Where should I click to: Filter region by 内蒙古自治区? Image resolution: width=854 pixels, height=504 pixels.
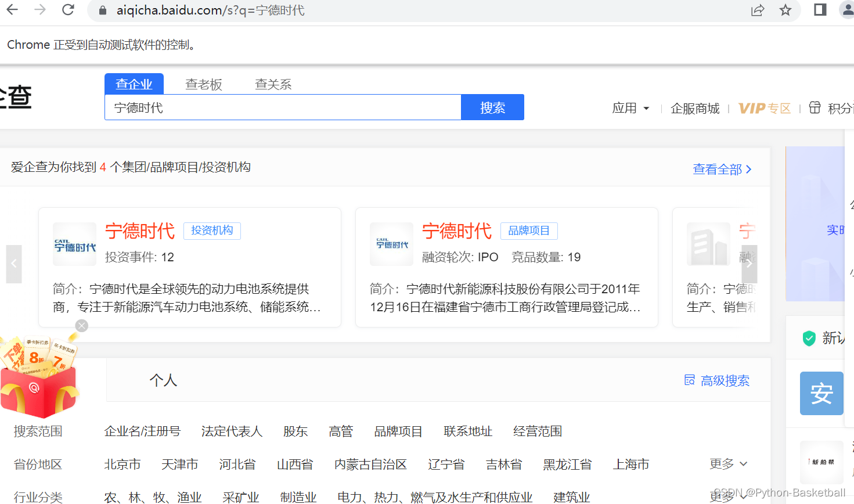[370, 465]
